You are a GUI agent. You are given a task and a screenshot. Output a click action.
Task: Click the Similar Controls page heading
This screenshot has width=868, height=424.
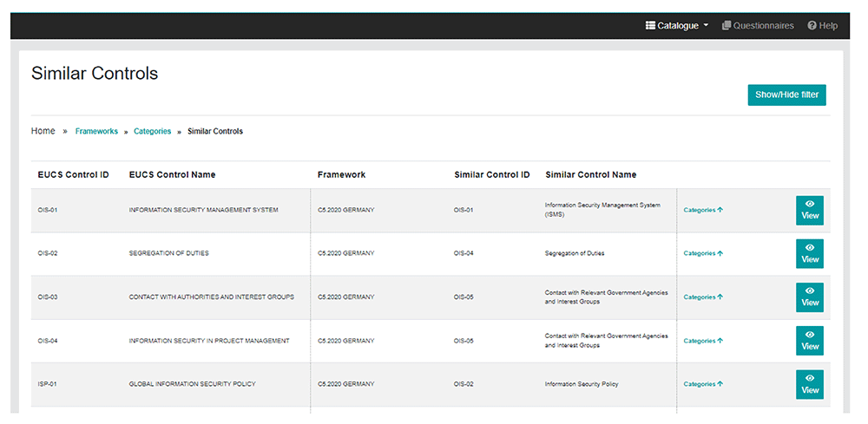pyautogui.click(x=95, y=74)
